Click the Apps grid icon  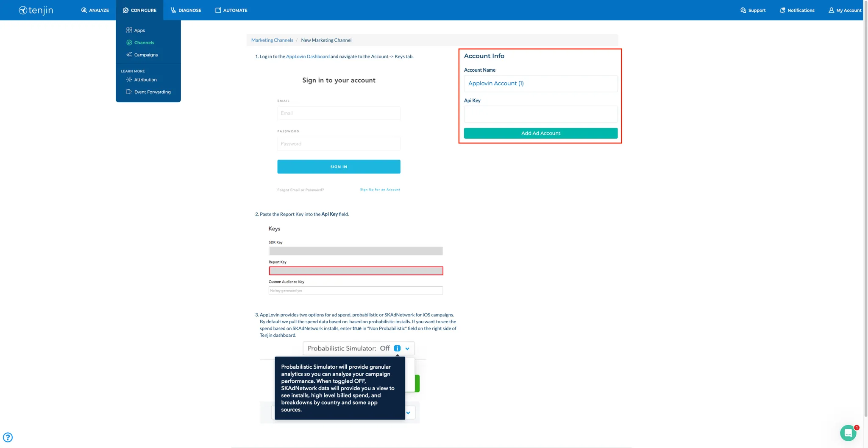[x=129, y=30]
